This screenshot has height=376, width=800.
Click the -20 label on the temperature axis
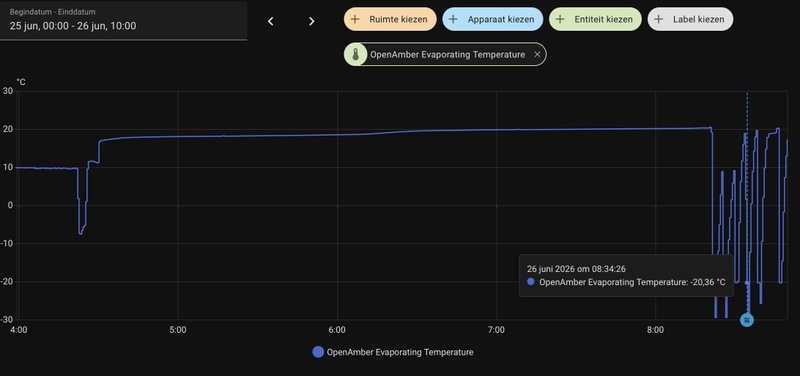[6, 282]
